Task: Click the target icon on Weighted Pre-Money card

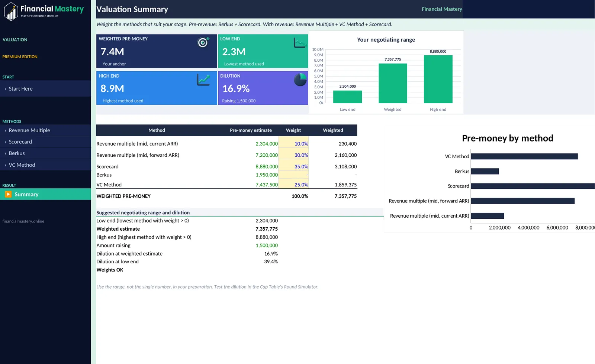Action: pyautogui.click(x=203, y=42)
